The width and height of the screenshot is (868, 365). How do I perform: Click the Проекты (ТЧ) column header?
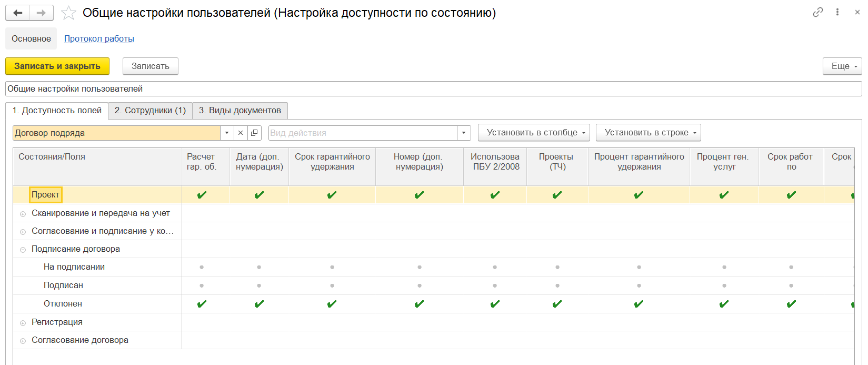(x=557, y=166)
